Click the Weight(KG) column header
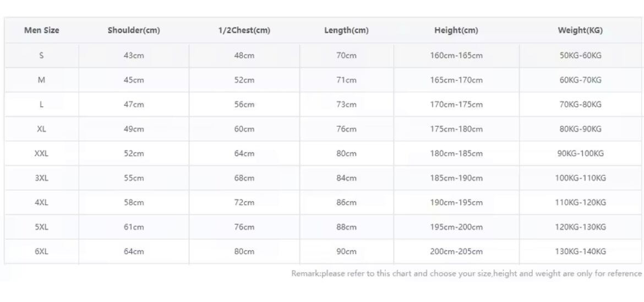Viewport: 644px width, 302px height. [580, 30]
